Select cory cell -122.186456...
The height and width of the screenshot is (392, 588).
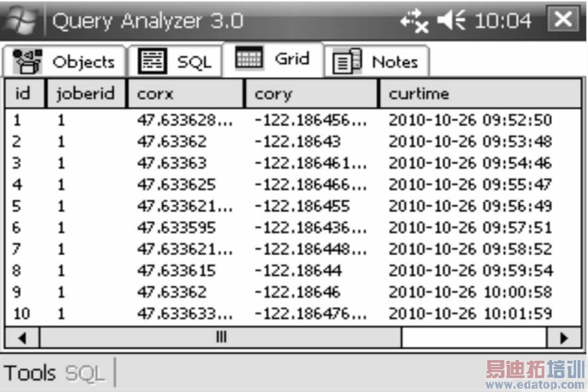pos(311,120)
